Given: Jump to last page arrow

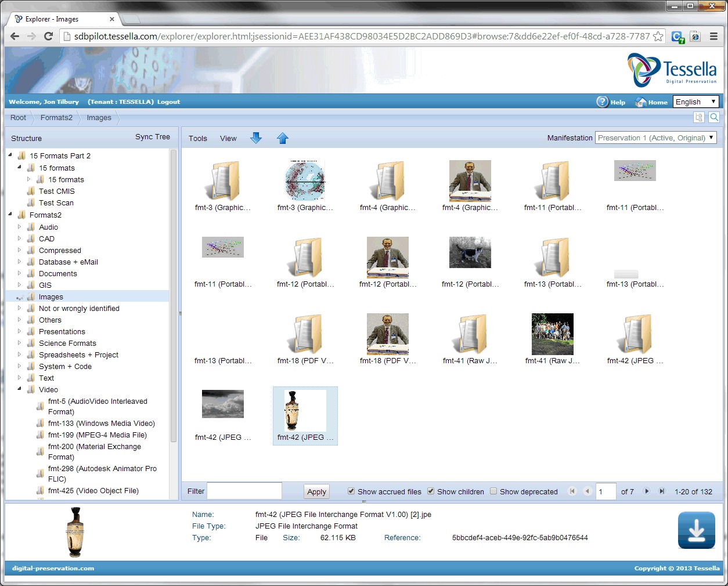Looking at the screenshot, I should [x=662, y=491].
